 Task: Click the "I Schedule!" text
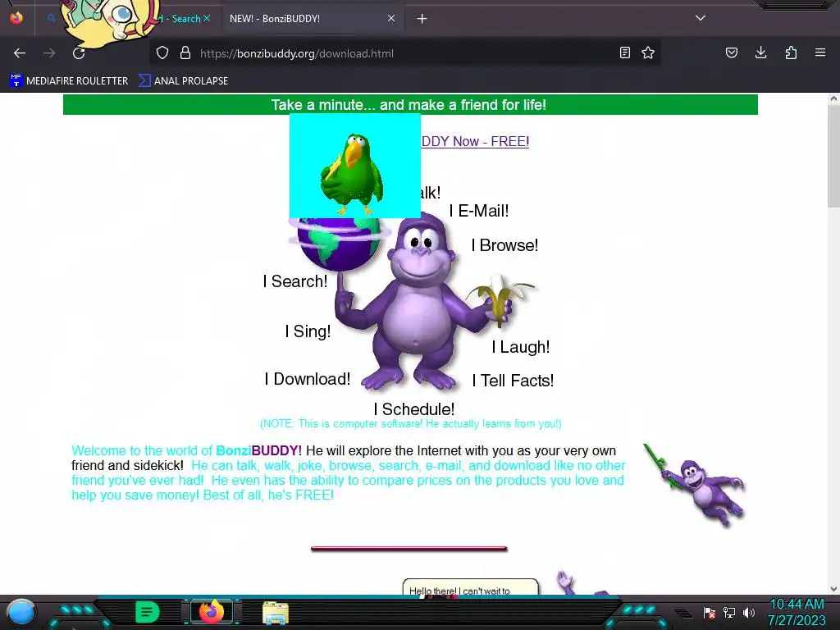(x=414, y=409)
